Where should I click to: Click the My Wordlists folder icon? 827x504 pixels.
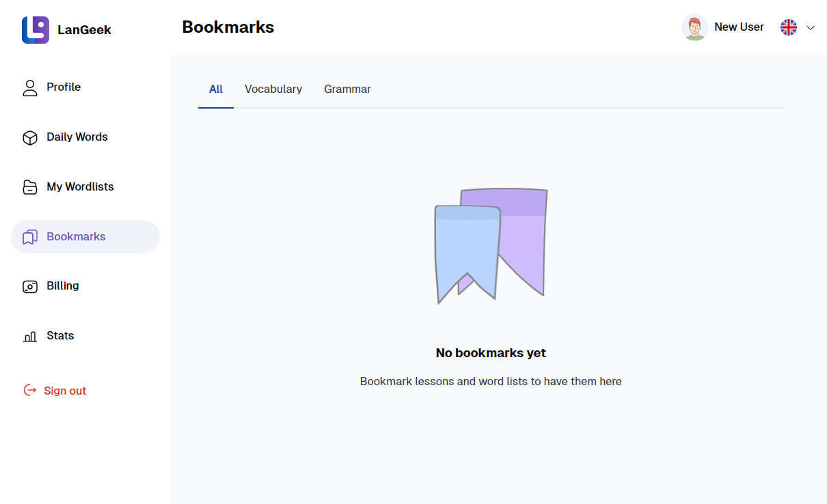point(29,186)
